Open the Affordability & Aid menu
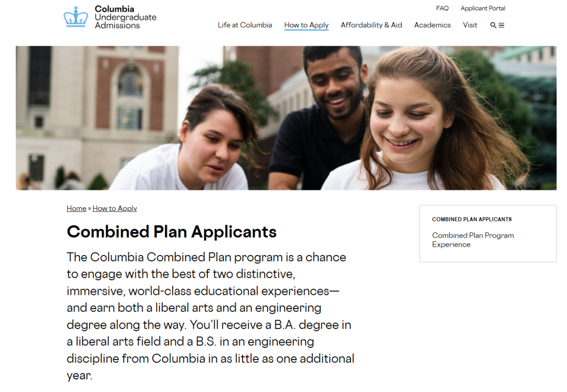This screenshot has width=567, height=392. (371, 25)
